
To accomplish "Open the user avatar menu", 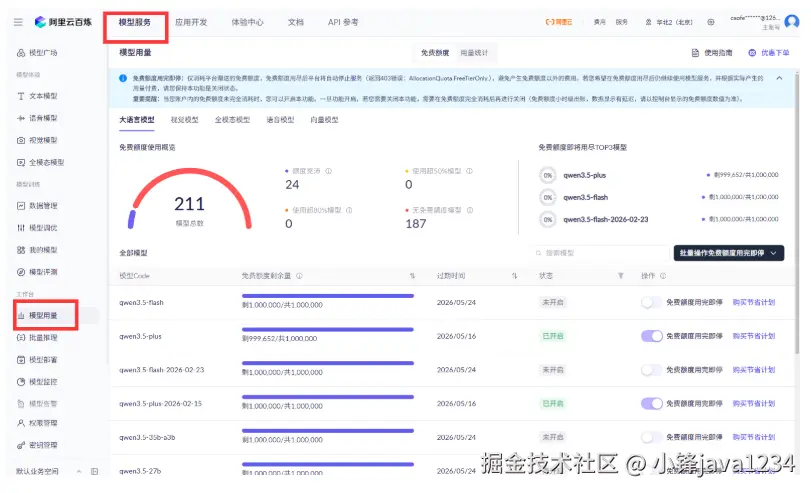I will tap(792, 22).
